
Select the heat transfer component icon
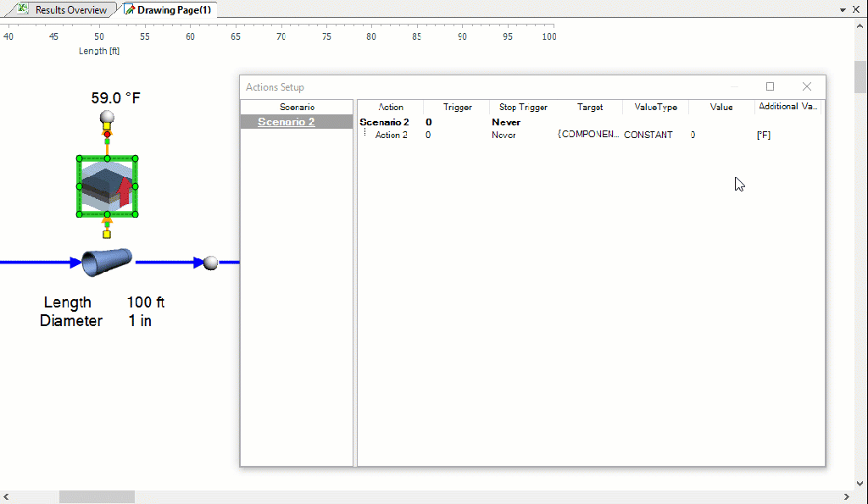(107, 187)
